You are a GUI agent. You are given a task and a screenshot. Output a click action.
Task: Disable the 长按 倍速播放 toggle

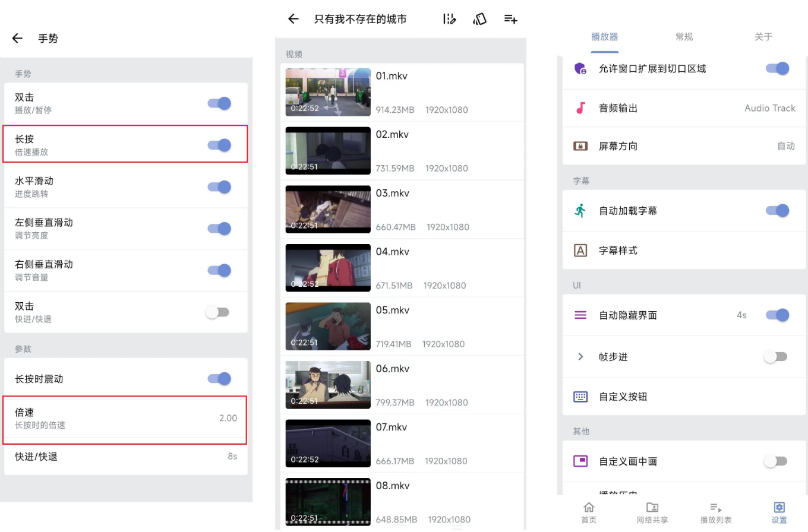219,145
